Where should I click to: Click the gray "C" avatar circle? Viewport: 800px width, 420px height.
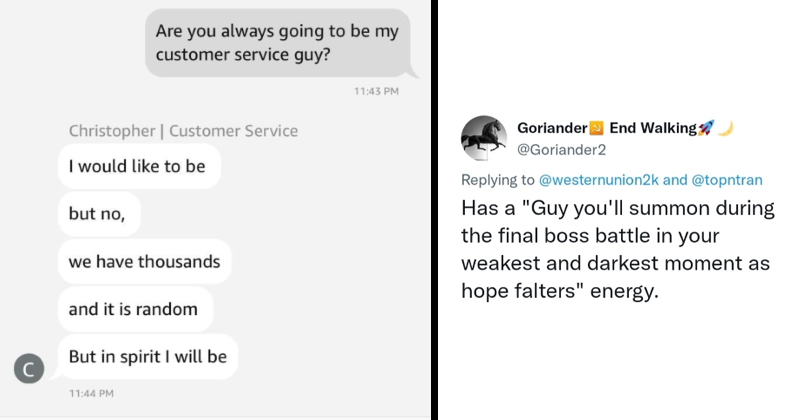click(29, 369)
